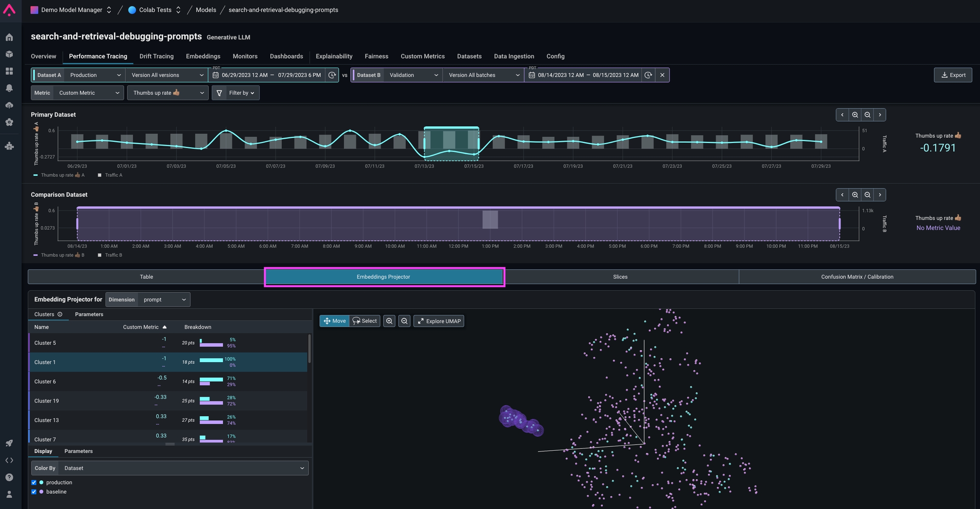Switch to the Drift Tracing tab
980x509 pixels.
(x=156, y=56)
